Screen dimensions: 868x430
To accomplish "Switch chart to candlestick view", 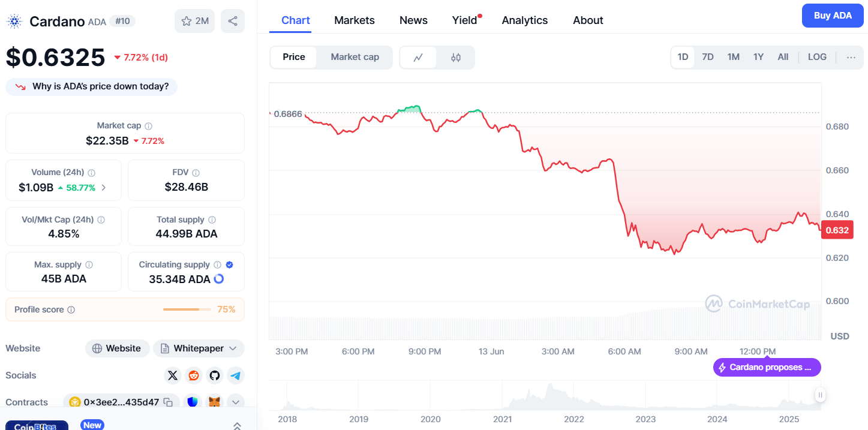I will 456,58.
